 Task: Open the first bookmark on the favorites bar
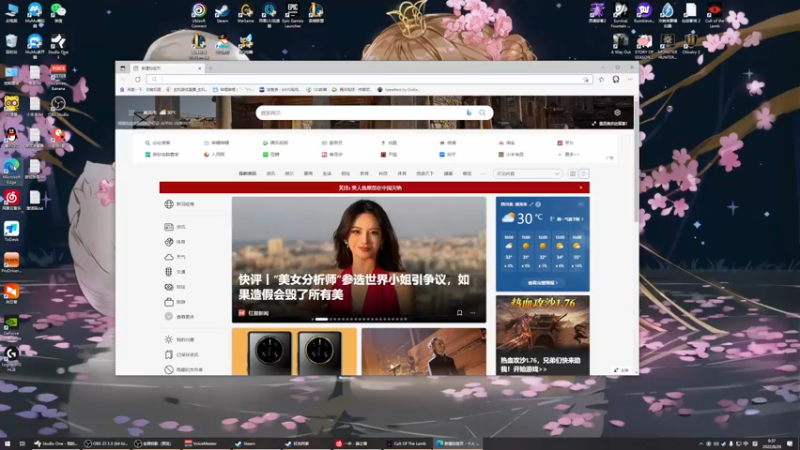click(140, 90)
